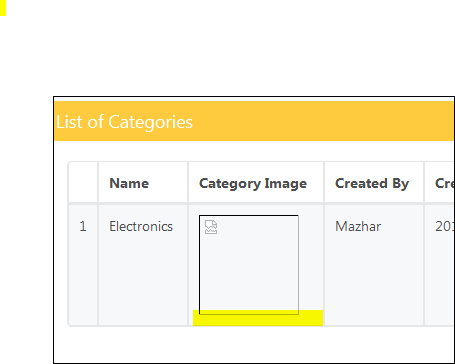
Task: Select the empty category image placeholder box
Action: click(x=249, y=264)
